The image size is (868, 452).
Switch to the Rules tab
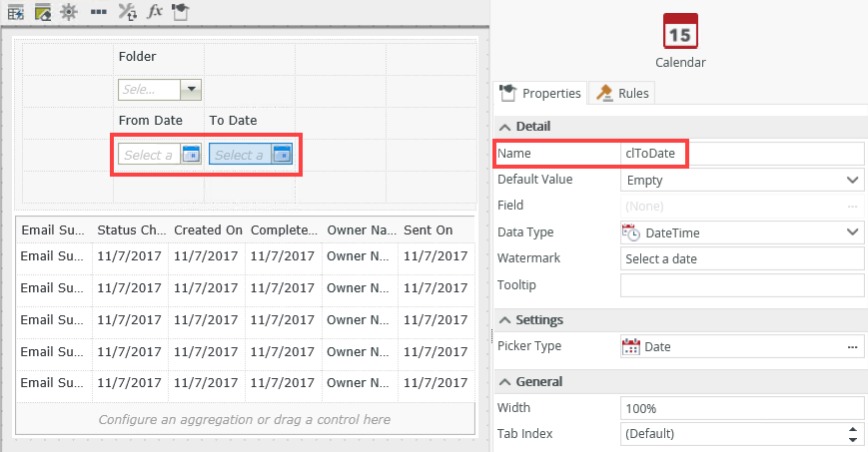click(622, 93)
